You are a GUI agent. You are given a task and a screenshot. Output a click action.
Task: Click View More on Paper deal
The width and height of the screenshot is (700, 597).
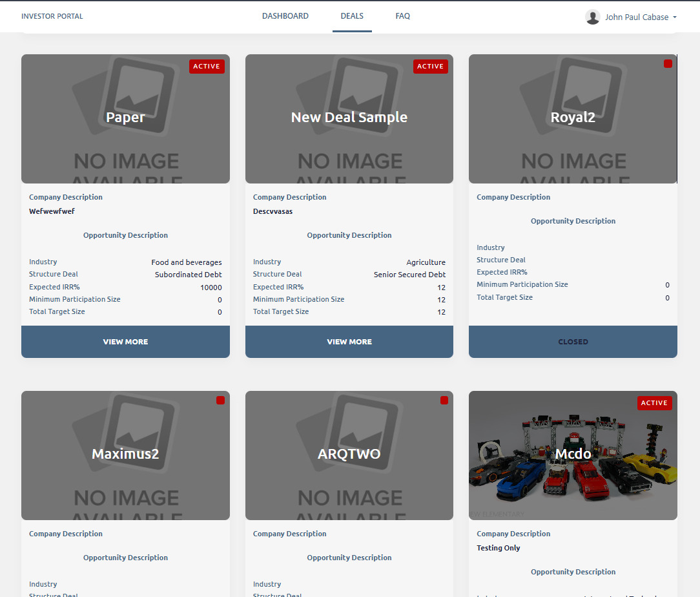[125, 342]
